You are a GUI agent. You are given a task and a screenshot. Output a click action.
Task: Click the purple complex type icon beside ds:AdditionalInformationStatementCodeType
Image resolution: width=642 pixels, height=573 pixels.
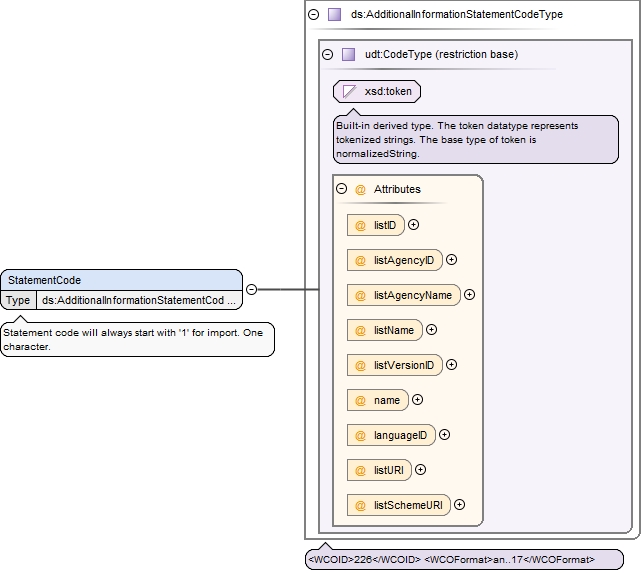[335, 14]
